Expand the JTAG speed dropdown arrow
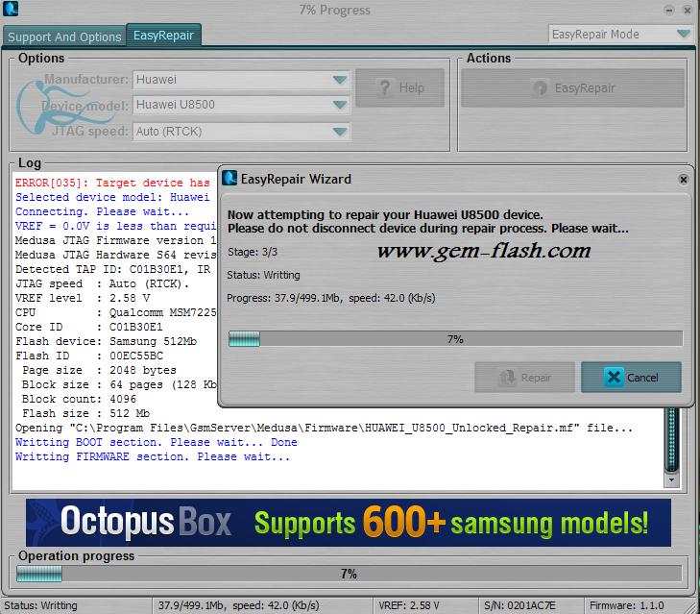Viewport: 700px width, 614px height. [340, 132]
